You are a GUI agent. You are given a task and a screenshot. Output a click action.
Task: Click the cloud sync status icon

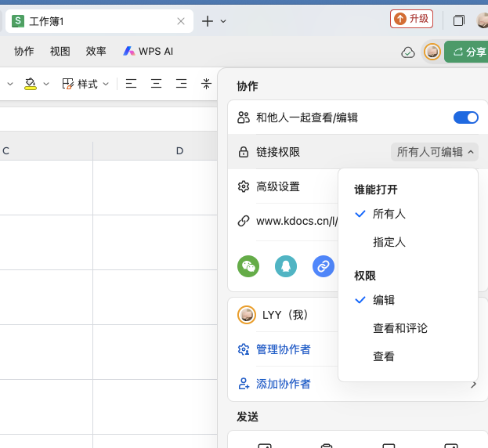click(408, 52)
